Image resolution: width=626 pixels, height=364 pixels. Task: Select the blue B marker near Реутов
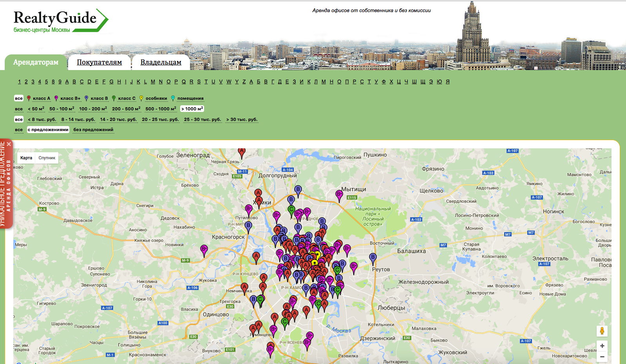tap(373, 258)
